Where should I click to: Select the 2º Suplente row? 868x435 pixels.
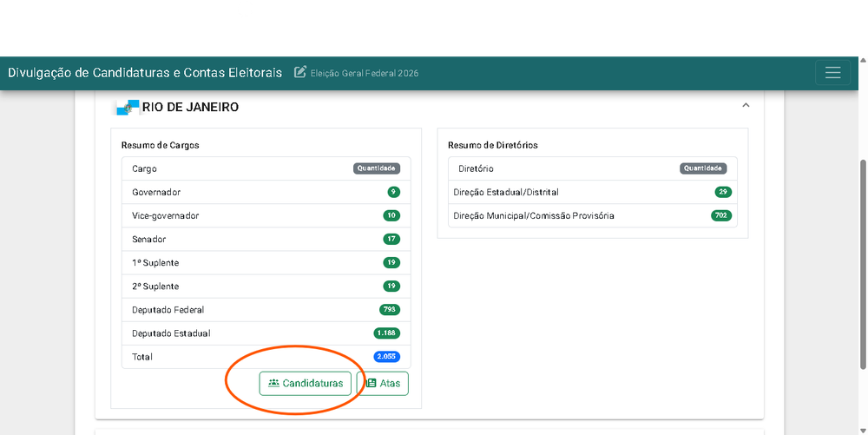tap(266, 287)
